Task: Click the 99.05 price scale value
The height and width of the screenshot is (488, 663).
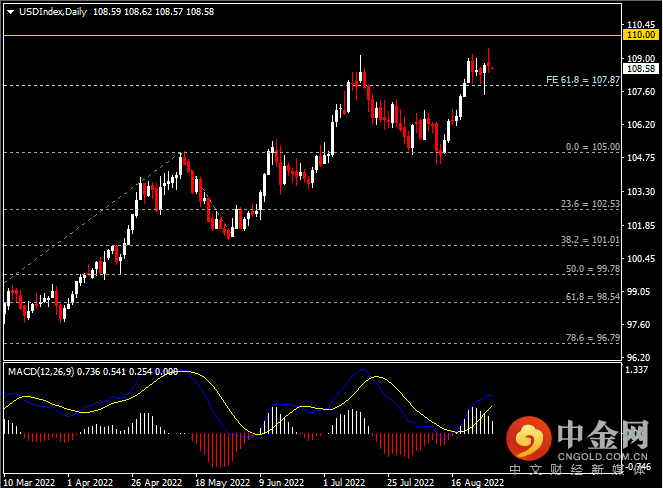Action: point(638,291)
